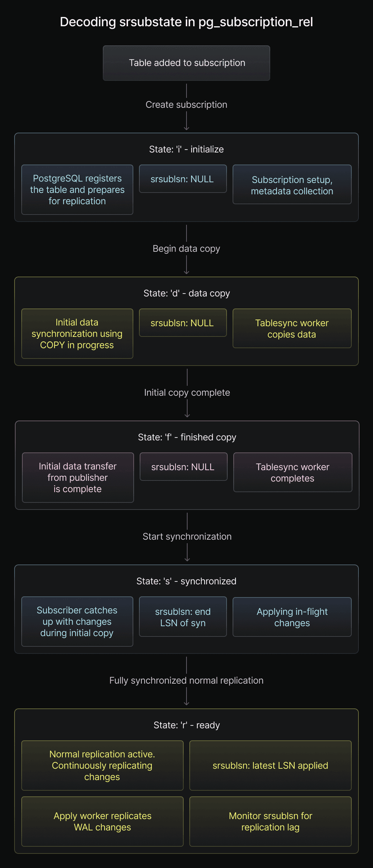Click 'Monitor srsublsn for replication lag' box
Viewport: 373px width, 868px height.
(x=270, y=822)
